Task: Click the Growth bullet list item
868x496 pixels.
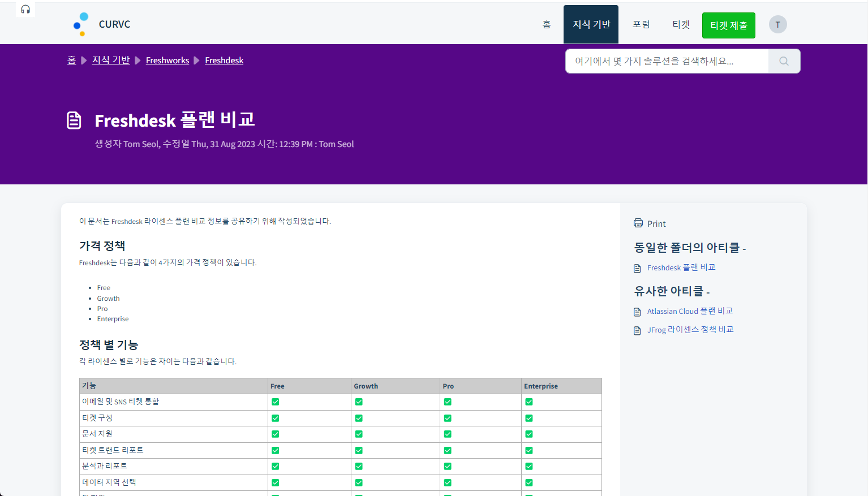Action: pyautogui.click(x=108, y=299)
